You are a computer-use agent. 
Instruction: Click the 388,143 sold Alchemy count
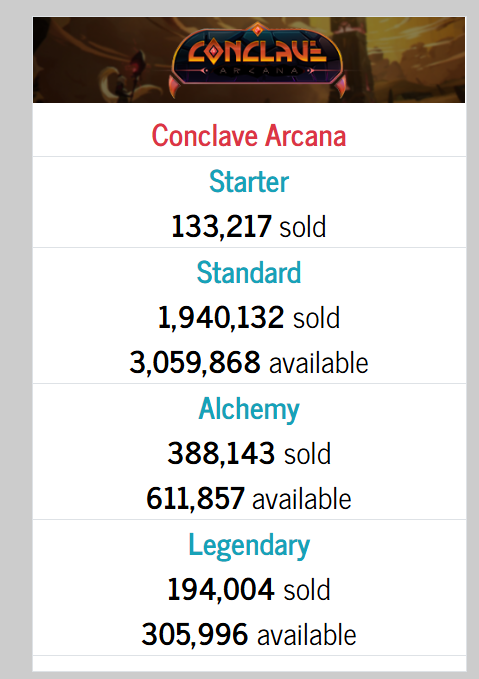click(249, 453)
